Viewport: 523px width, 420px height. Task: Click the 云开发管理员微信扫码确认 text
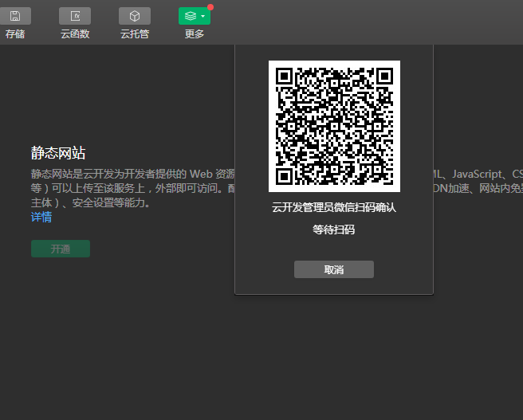pyautogui.click(x=334, y=207)
